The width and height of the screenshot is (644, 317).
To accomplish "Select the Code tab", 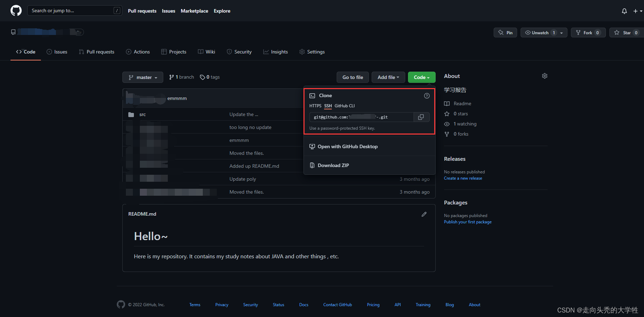I will pos(26,52).
